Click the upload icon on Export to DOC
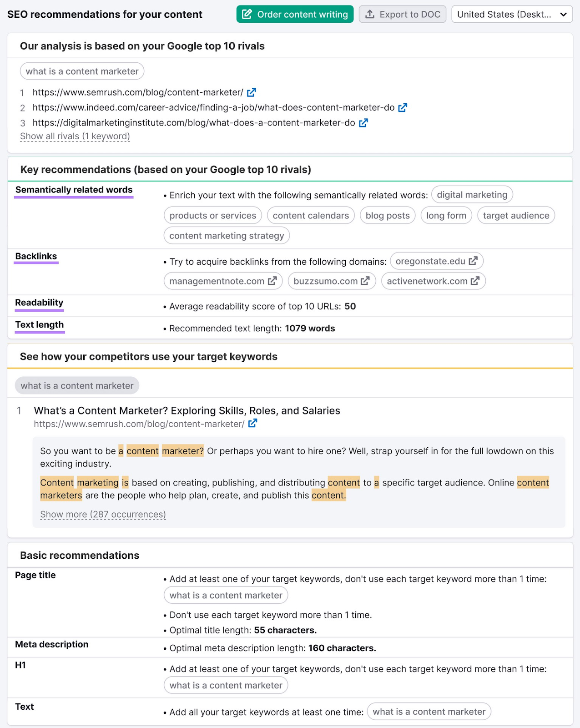Image resolution: width=580 pixels, height=728 pixels. pyautogui.click(x=369, y=14)
